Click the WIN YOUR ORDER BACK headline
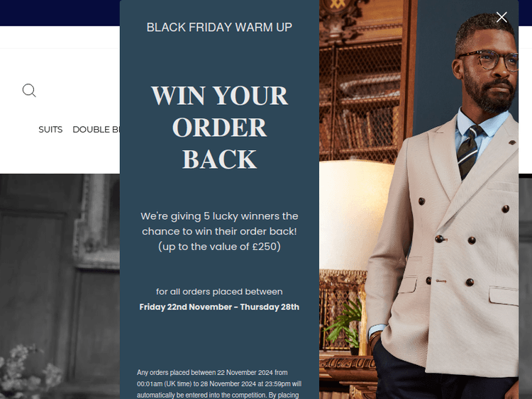 point(219,127)
